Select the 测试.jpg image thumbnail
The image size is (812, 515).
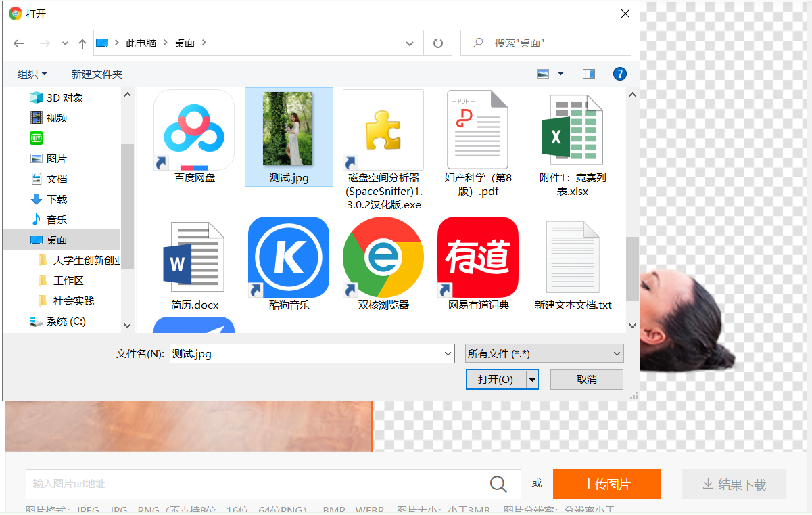click(x=287, y=129)
